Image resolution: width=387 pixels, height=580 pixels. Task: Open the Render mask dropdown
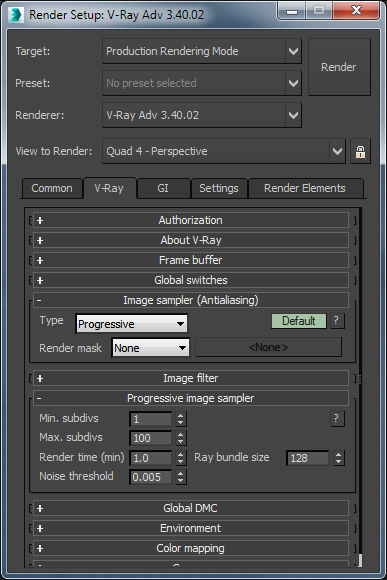coord(150,348)
